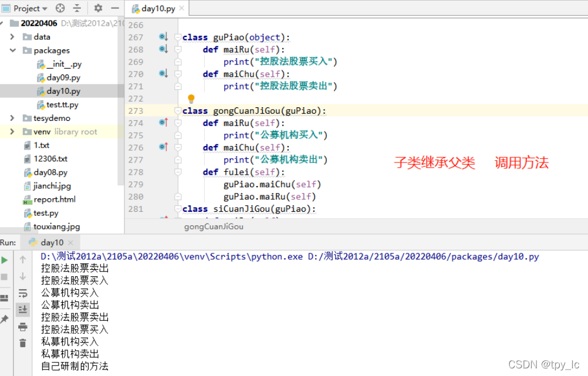588x376 pixels.
Task: Click code line guPiao.maiRu(self)
Action: point(269,197)
